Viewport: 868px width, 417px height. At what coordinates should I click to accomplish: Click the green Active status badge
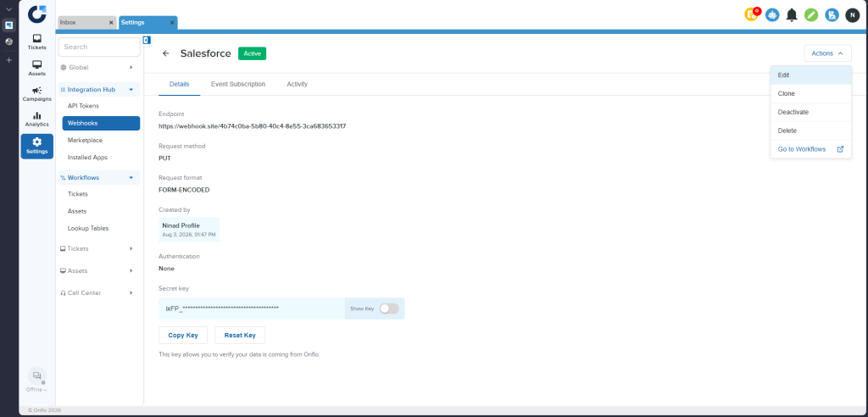click(x=252, y=53)
